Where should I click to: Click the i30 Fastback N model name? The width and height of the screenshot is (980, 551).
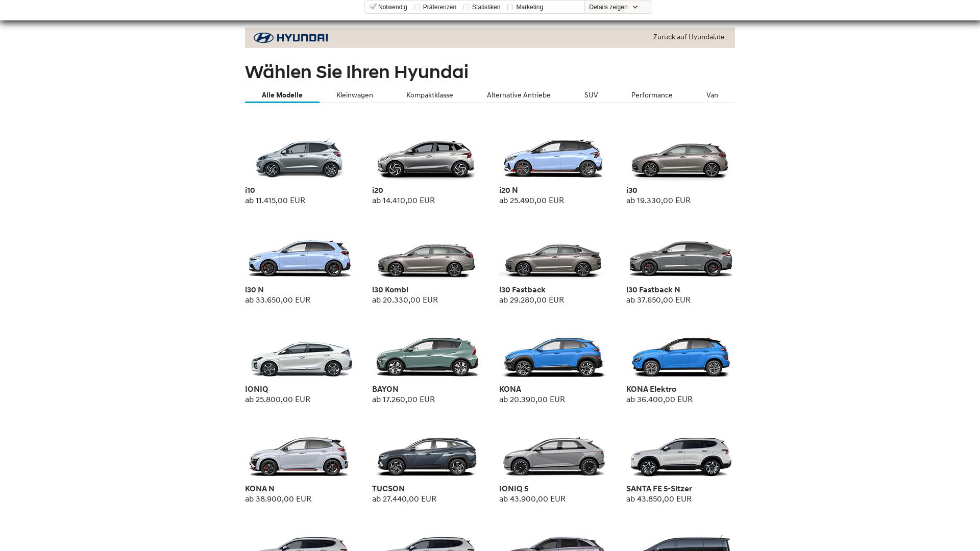click(x=653, y=290)
